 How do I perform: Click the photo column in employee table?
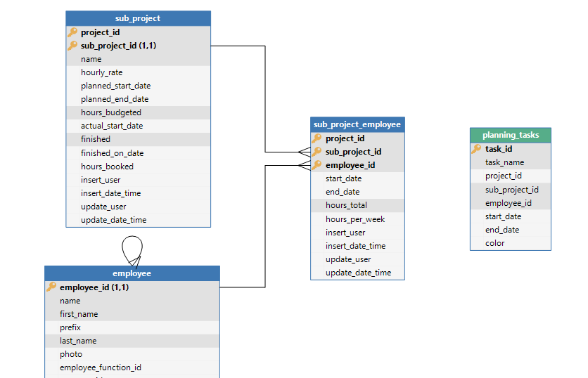71,354
